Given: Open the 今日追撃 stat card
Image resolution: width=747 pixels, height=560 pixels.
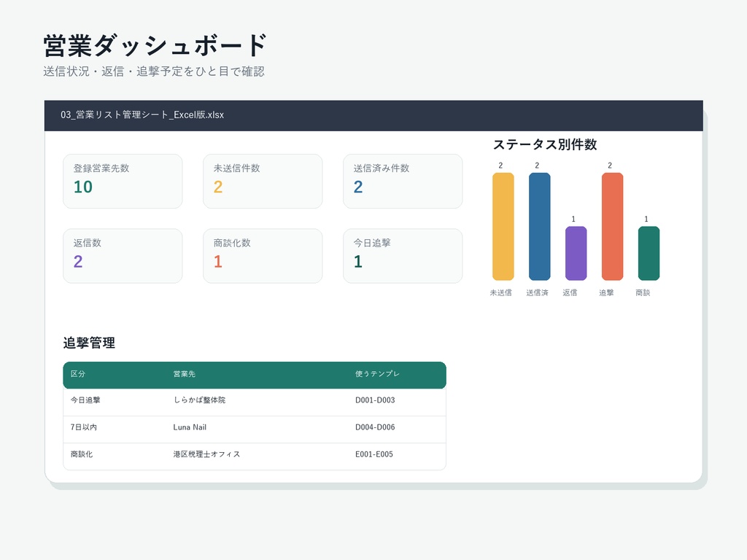Looking at the screenshot, I should click(x=403, y=256).
